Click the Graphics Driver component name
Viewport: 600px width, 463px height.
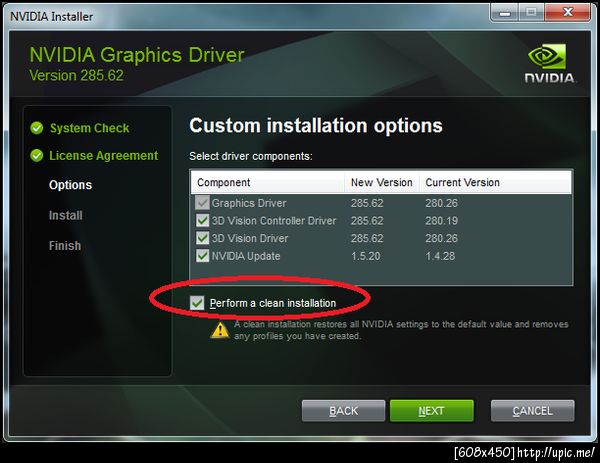pyautogui.click(x=249, y=203)
